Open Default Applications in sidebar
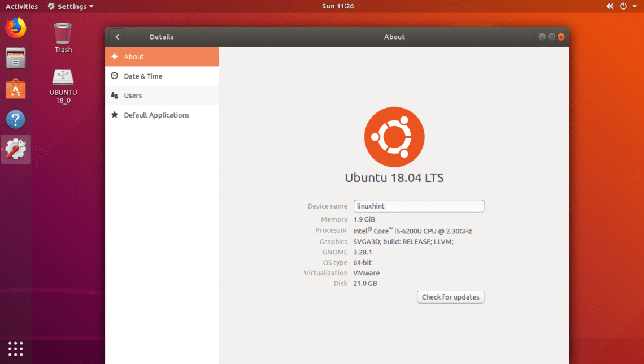 click(x=162, y=115)
